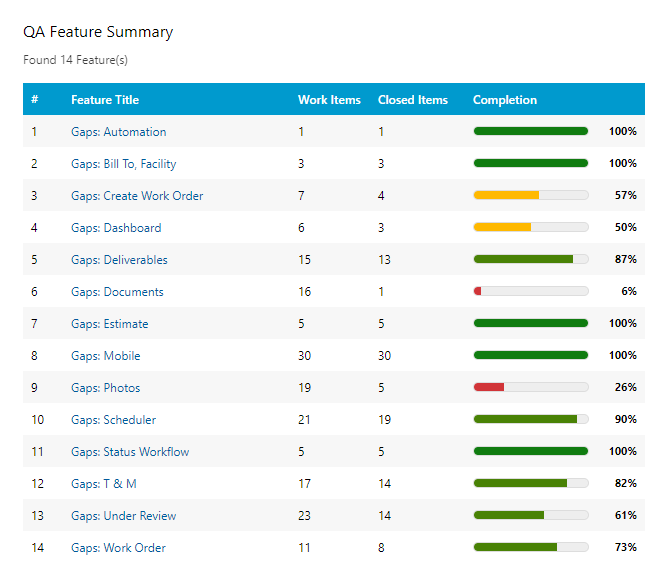The image size is (669, 579).
Task: Click the 57% completion value
Action: point(625,195)
